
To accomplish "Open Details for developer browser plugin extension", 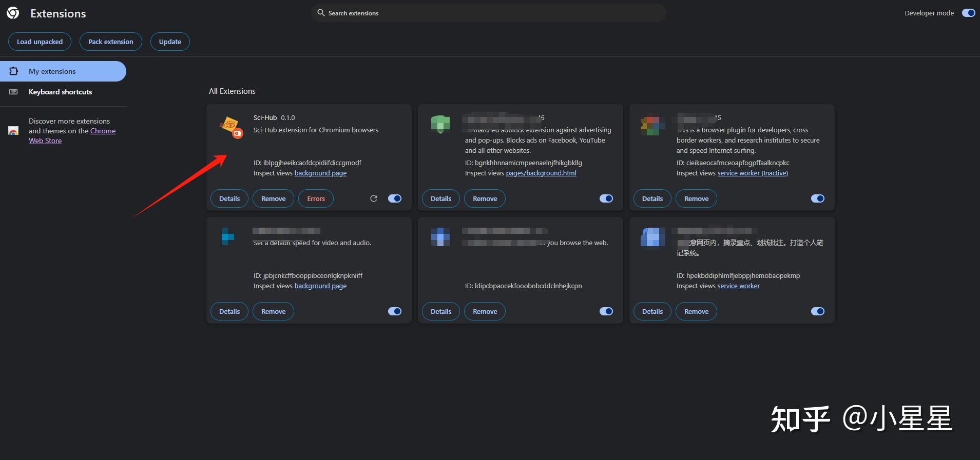I will [652, 198].
